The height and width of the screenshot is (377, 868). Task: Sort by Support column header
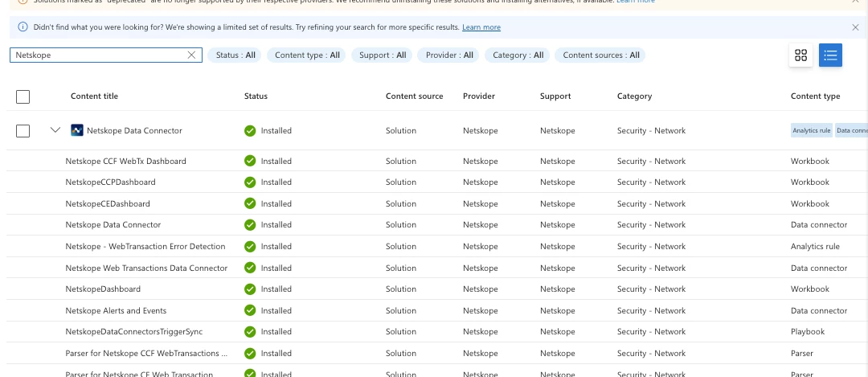pos(555,96)
